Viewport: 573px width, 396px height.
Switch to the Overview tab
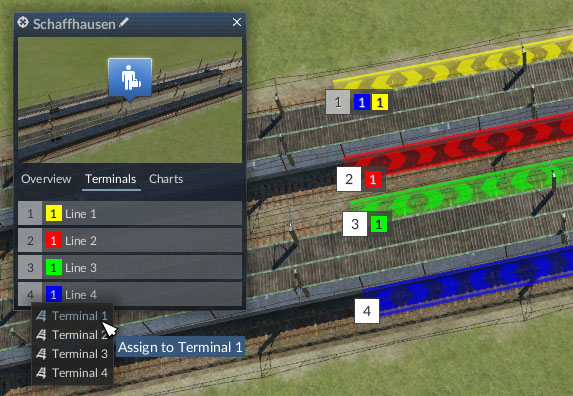click(46, 179)
